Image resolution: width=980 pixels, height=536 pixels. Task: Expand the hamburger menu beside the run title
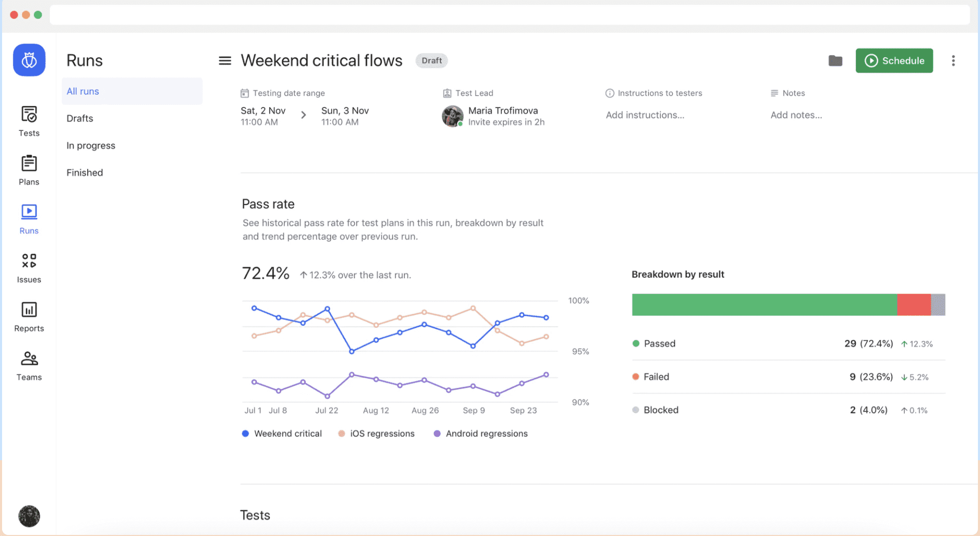tap(224, 60)
